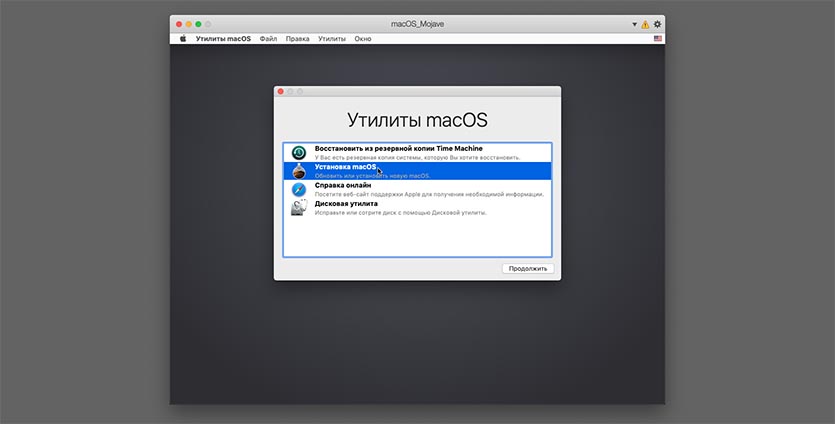Select the Дисковая утилита option
835x424 pixels.
(x=418, y=208)
